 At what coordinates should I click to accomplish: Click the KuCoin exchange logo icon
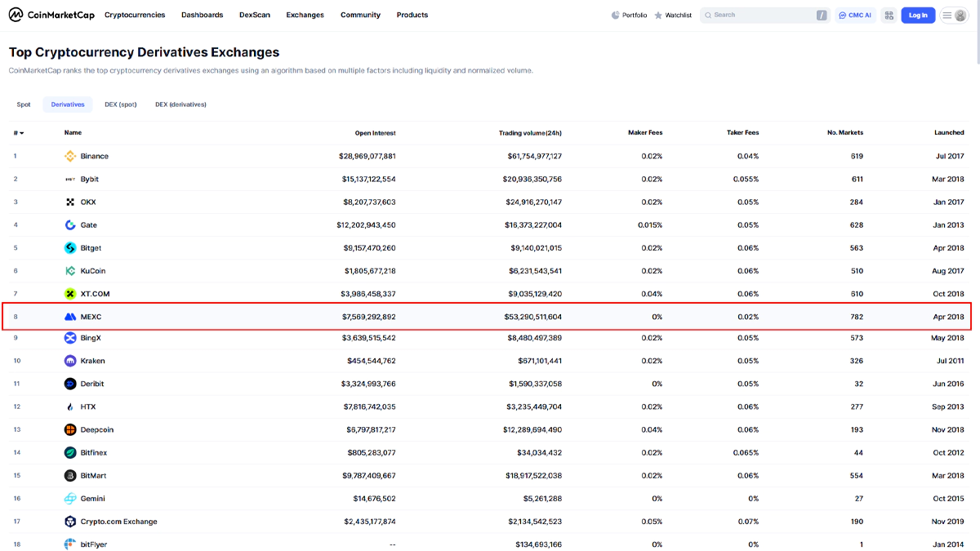(x=70, y=271)
